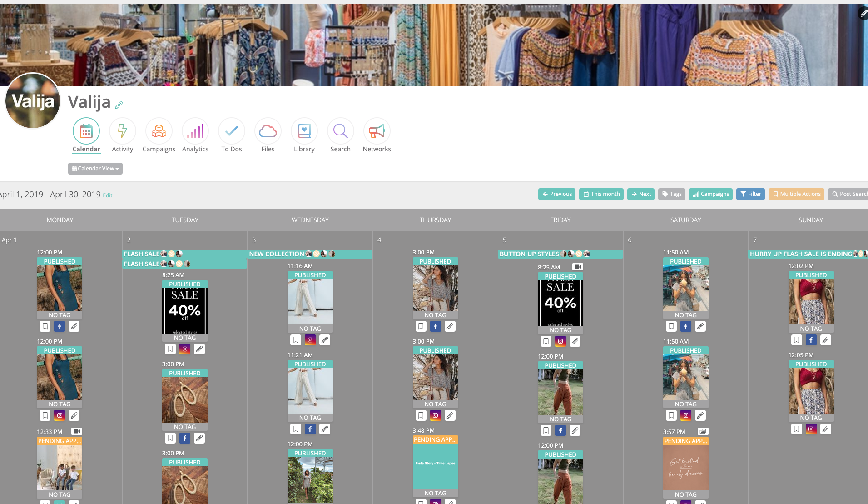Expand the Filter options
This screenshot has height=504, width=868.
click(750, 194)
